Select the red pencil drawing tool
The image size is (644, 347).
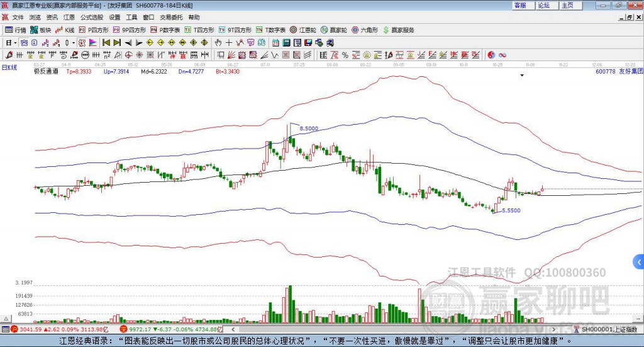[x=9, y=55]
